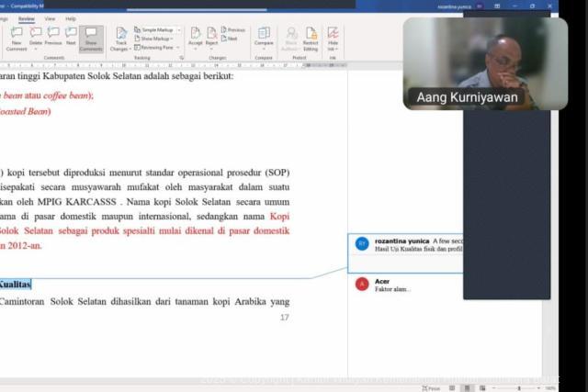Open the Simple Markup dropdown
588x392 pixels.
(159, 29)
